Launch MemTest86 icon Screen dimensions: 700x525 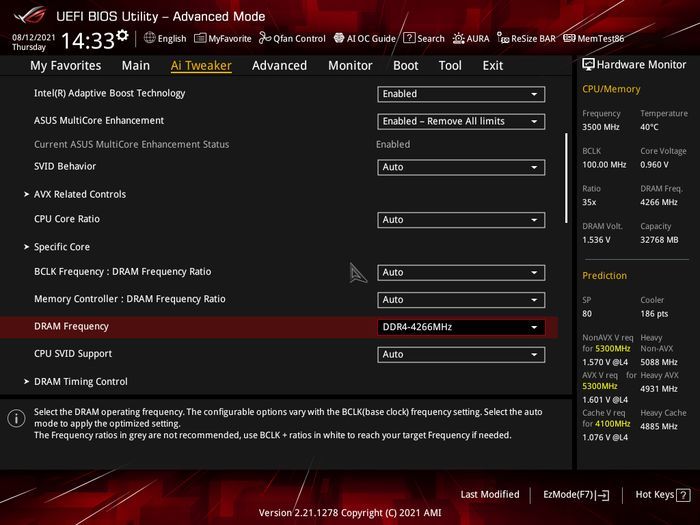tap(569, 38)
